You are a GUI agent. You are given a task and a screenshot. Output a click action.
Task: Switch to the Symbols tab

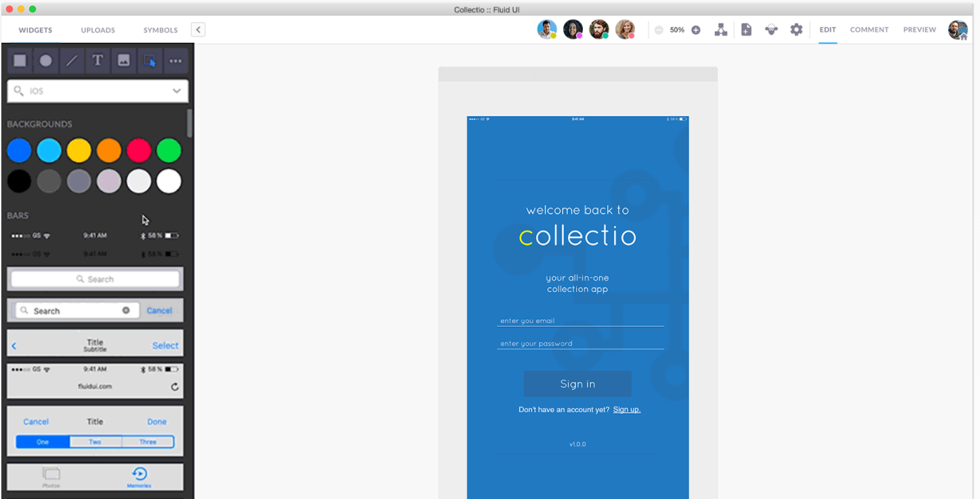pos(161,30)
